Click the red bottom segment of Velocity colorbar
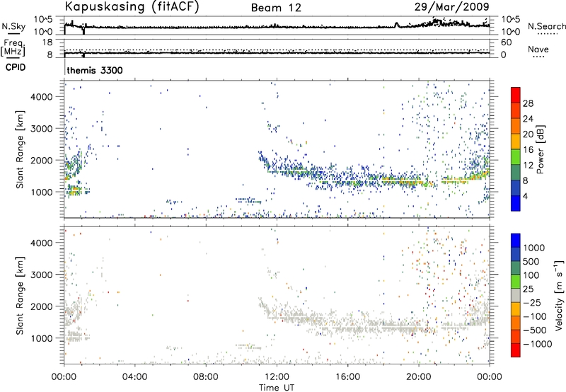 pyautogui.click(x=516, y=350)
